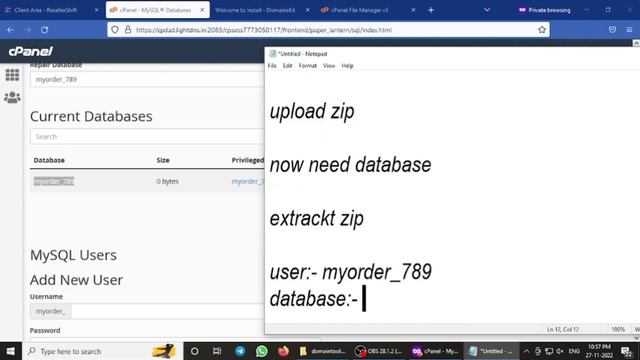Close the cPanel File Manager tab
This screenshot has height=360, width=640.
pos(413,10)
